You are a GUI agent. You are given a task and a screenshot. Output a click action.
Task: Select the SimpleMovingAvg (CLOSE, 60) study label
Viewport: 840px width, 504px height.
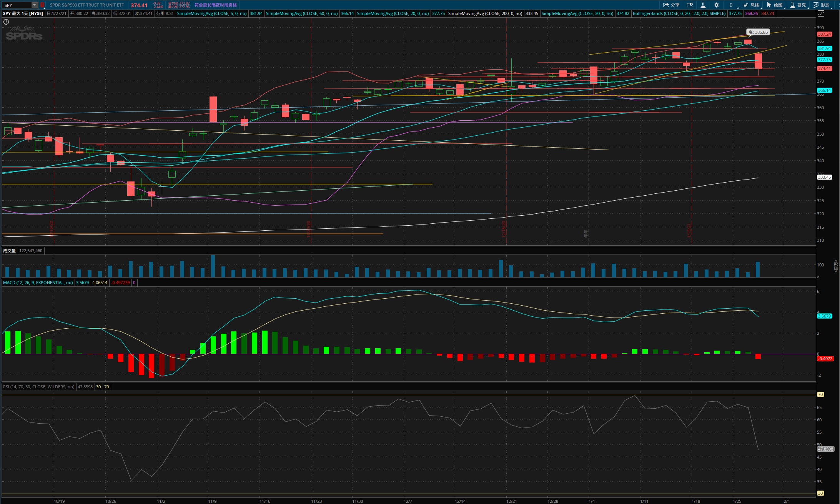302,13
